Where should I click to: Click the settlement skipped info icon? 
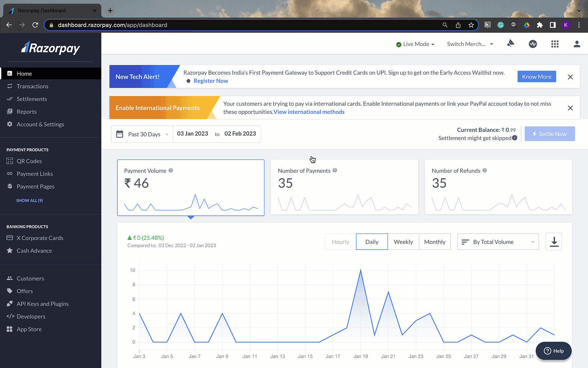(x=514, y=138)
